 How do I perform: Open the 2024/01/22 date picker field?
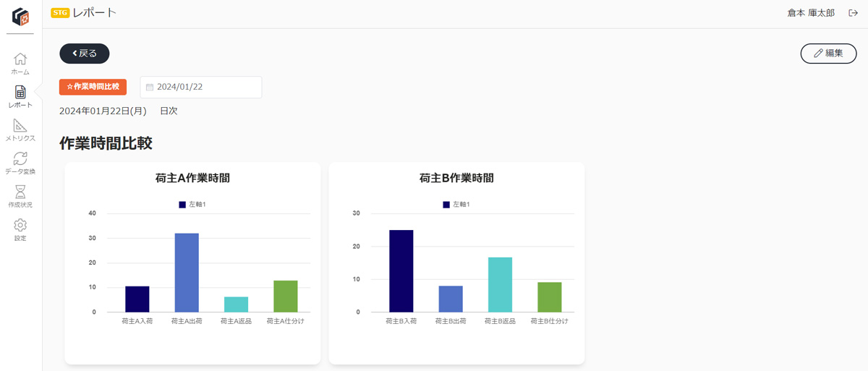(201, 87)
